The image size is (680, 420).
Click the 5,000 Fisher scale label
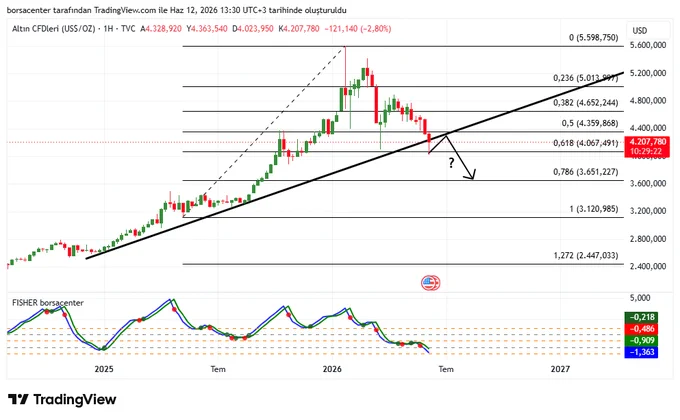point(640,298)
